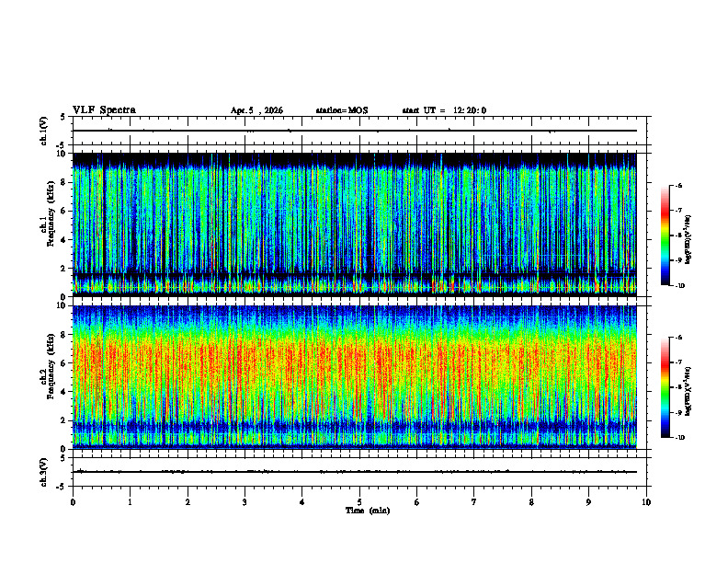Click the "-7" label on ch.2 color bar
Viewport: 728px width, 563px height.
click(x=678, y=362)
